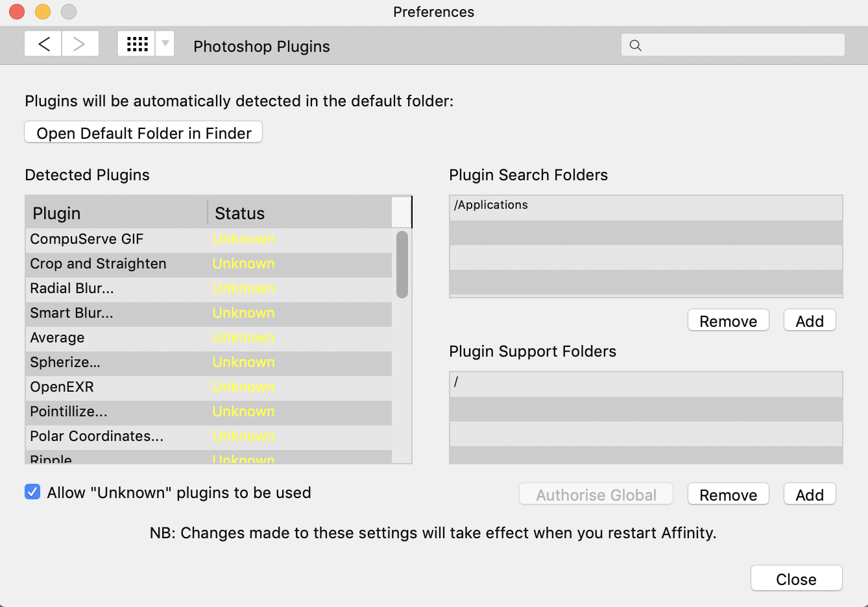868x607 pixels.
Task: Click Unknown status of OpenEXR
Action: 243,387
